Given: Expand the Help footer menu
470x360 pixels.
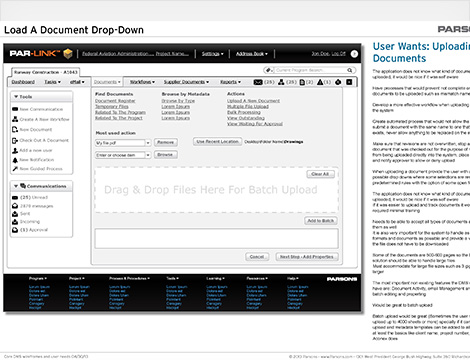Looking at the screenshot, I should tap(293, 278).
